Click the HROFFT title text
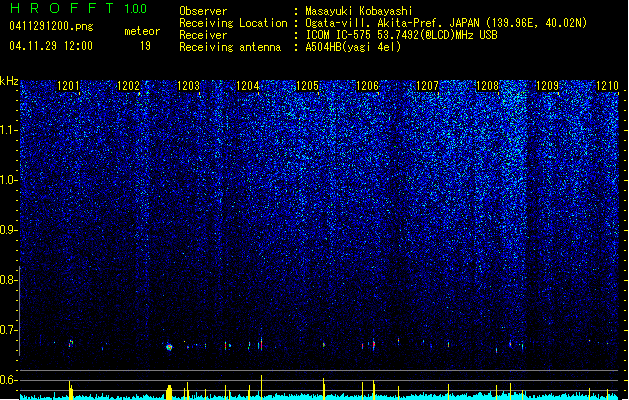The image size is (629, 400). (x=63, y=8)
